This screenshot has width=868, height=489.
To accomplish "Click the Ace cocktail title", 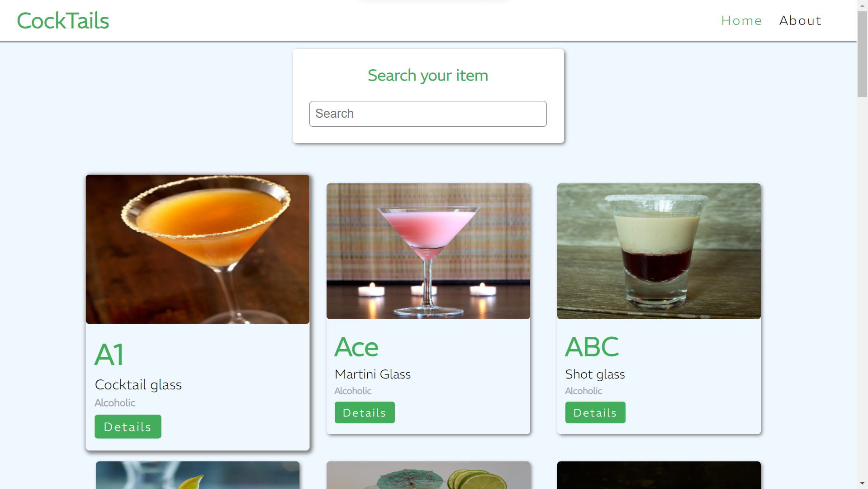I will (x=356, y=347).
